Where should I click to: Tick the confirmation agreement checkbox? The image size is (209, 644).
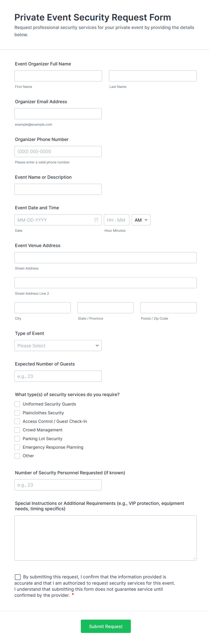tap(18, 577)
